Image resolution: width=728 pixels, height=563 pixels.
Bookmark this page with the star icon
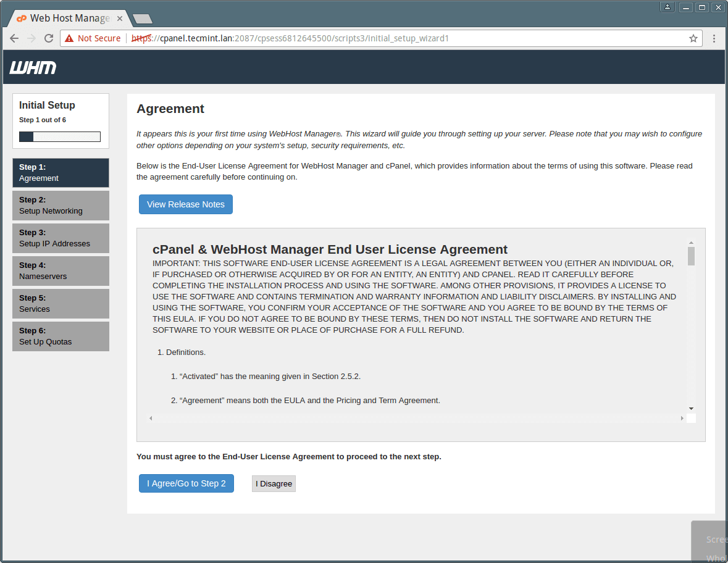tap(693, 38)
